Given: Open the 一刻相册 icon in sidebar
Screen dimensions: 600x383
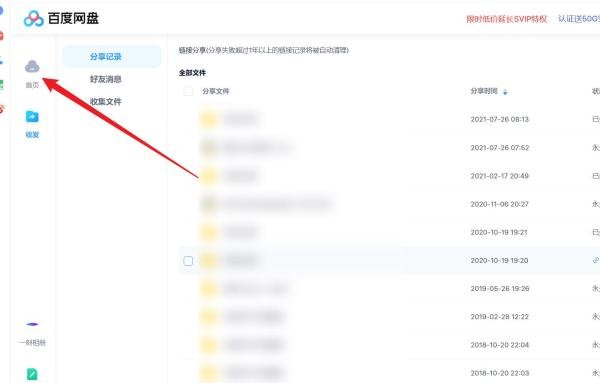Looking at the screenshot, I should point(32,324).
